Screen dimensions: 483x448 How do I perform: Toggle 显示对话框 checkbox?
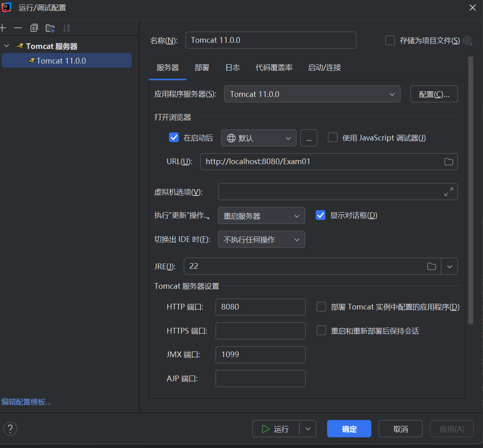click(x=321, y=215)
